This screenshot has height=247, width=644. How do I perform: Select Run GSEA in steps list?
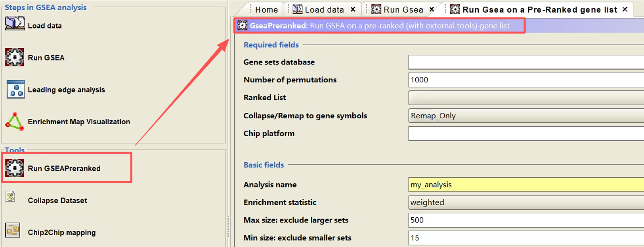[46, 58]
